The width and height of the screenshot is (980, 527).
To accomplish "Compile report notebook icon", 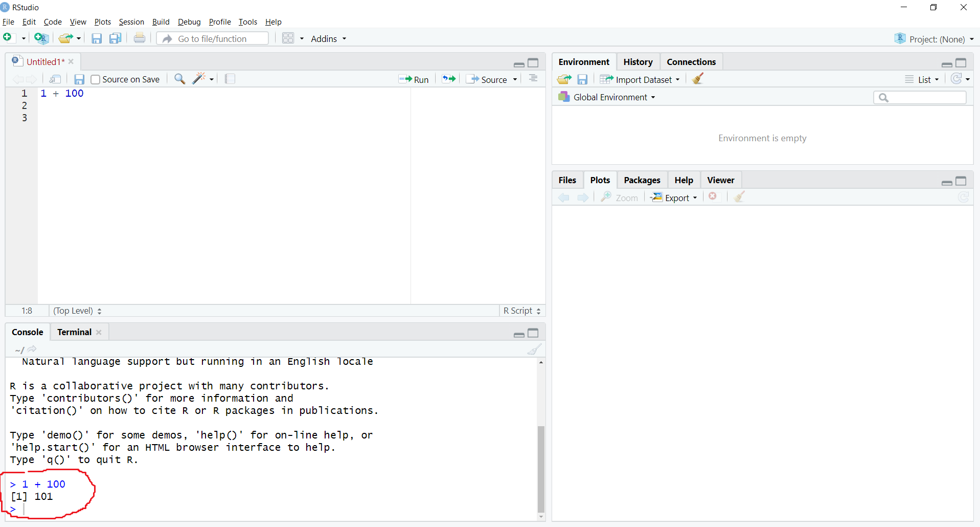I will point(230,79).
